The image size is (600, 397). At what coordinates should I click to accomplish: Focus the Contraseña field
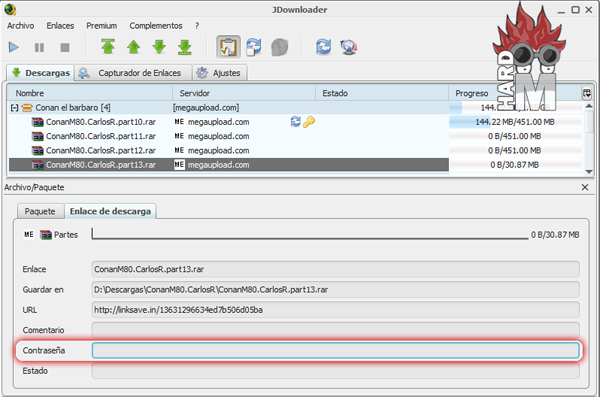click(x=336, y=350)
